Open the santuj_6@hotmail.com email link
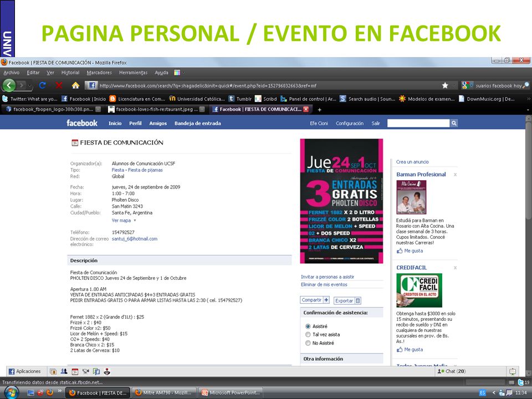Viewport: 532px width, 399px height. tap(135, 239)
